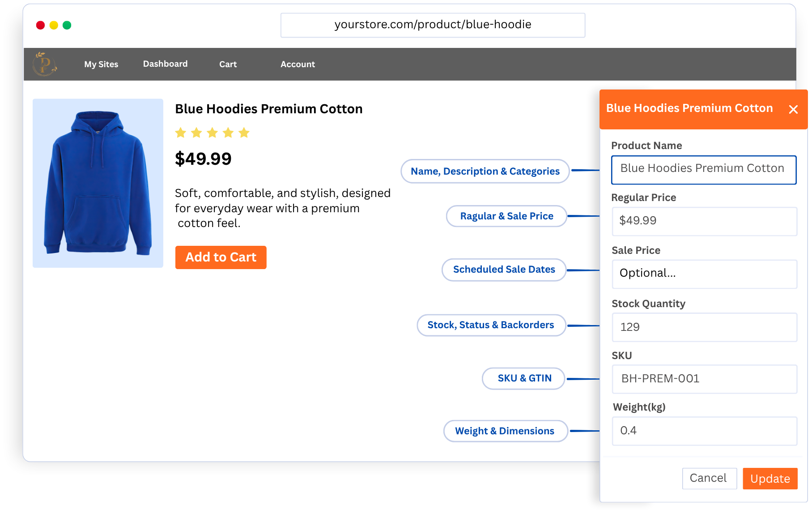
Task: Click the red window dot
Action: point(40,25)
